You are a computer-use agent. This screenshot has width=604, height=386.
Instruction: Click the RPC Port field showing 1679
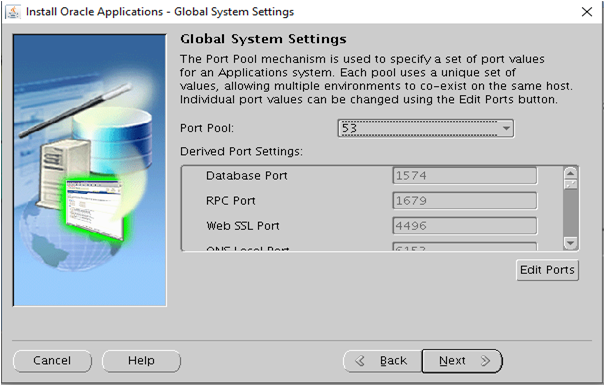tap(465, 201)
